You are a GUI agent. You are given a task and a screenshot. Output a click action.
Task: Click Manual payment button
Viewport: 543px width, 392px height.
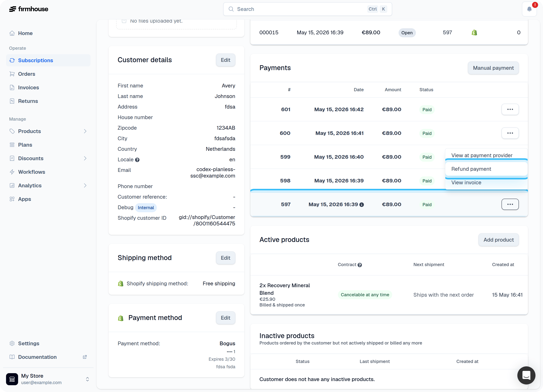pos(493,68)
